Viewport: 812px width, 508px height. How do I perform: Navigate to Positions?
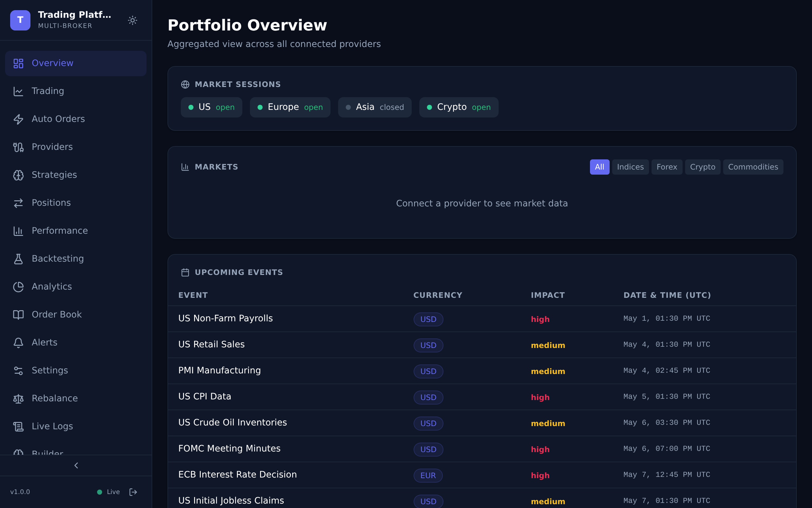[x=76, y=203]
